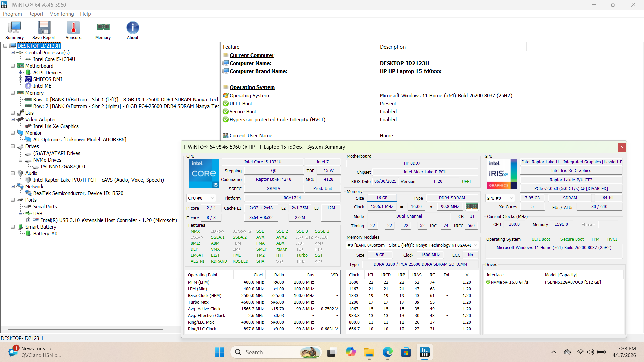644x362 pixels.
Task: Select the Video Adapter card icon
Action: click(x=20, y=120)
